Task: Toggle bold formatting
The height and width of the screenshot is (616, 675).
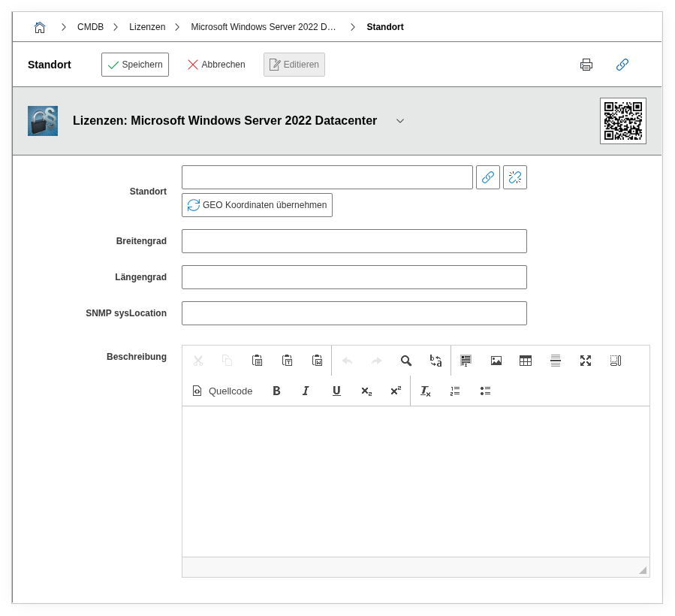Action: (x=276, y=391)
